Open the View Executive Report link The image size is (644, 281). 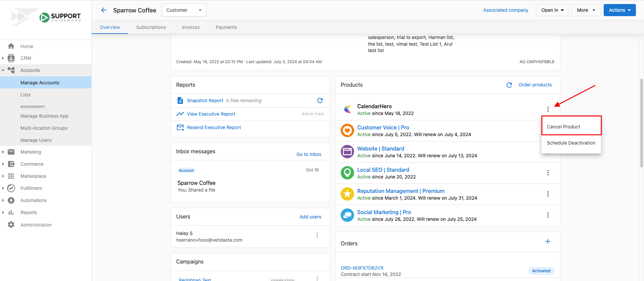[x=211, y=114]
